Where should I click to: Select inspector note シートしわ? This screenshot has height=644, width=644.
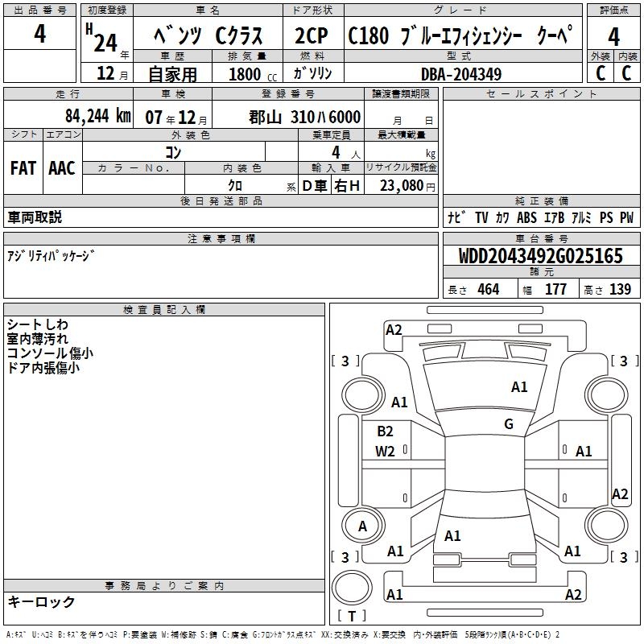coord(37,324)
